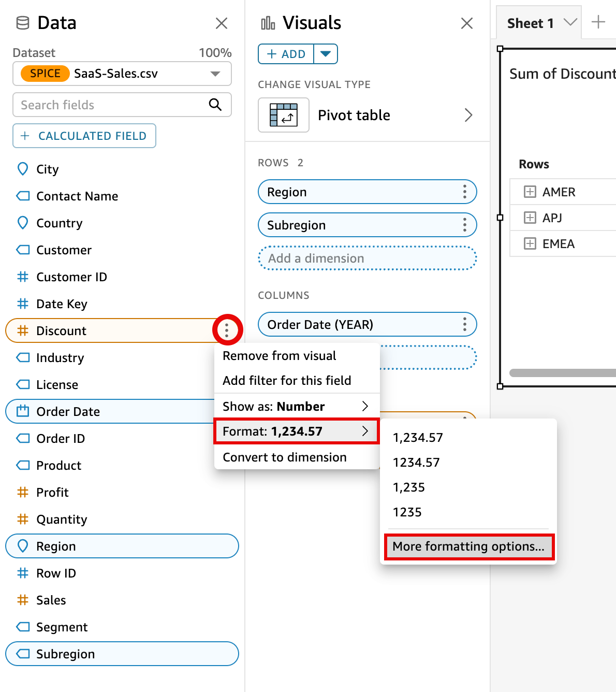This screenshot has height=692, width=616.
Task: Open Order Date (YEAR) column options menu
Action: [465, 324]
